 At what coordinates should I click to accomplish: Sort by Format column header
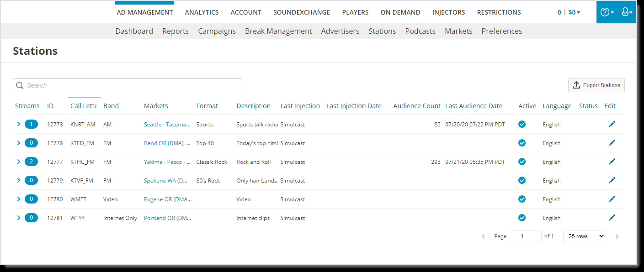pyautogui.click(x=207, y=106)
